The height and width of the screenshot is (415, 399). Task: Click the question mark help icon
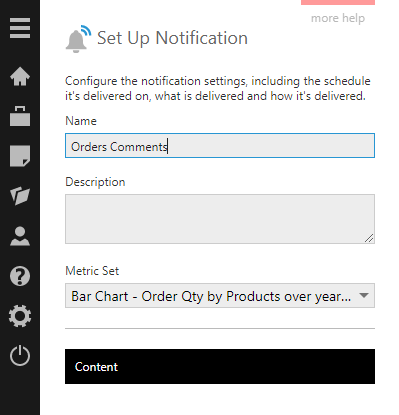click(x=20, y=276)
